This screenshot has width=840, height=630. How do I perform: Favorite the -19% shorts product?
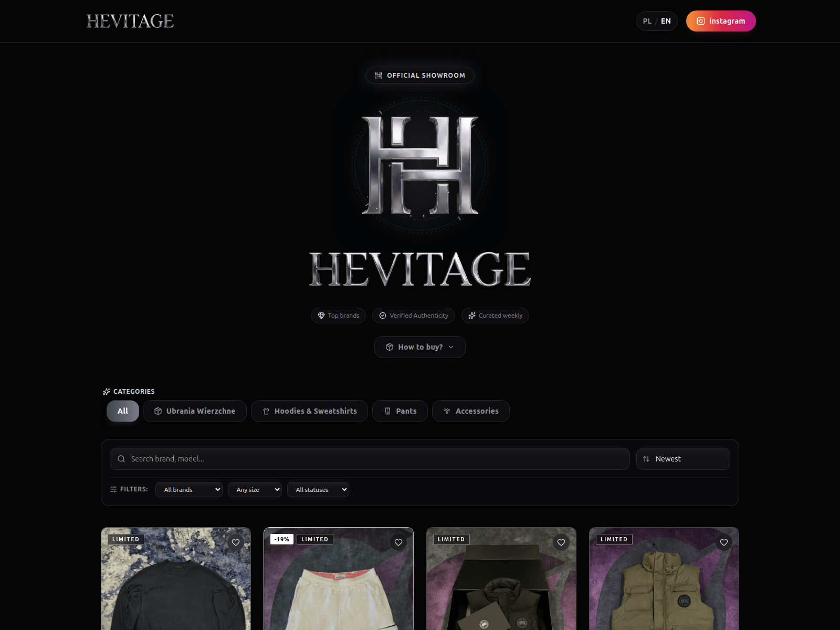pos(398,542)
